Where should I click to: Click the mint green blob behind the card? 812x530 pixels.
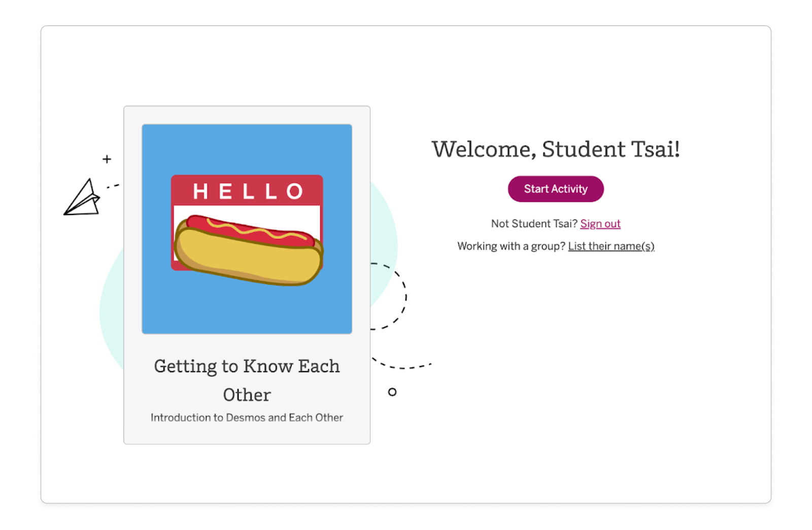pos(111,314)
